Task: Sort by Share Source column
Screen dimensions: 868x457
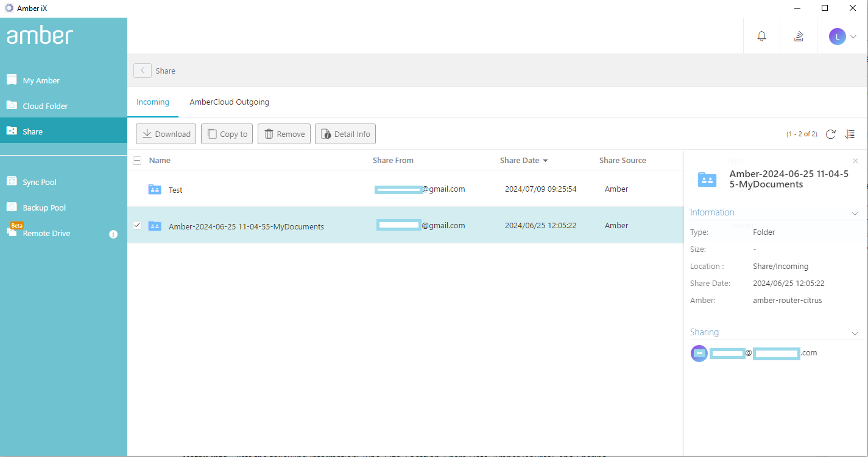Action: [x=623, y=161]
